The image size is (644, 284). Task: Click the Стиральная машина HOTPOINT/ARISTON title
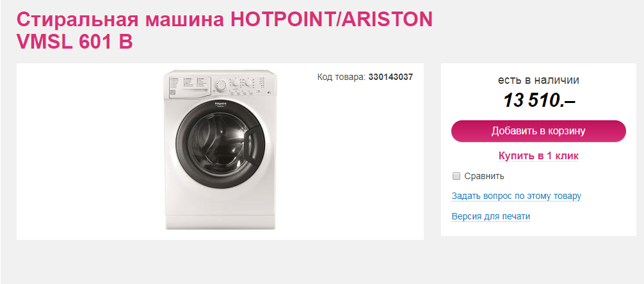pos(225,20)
